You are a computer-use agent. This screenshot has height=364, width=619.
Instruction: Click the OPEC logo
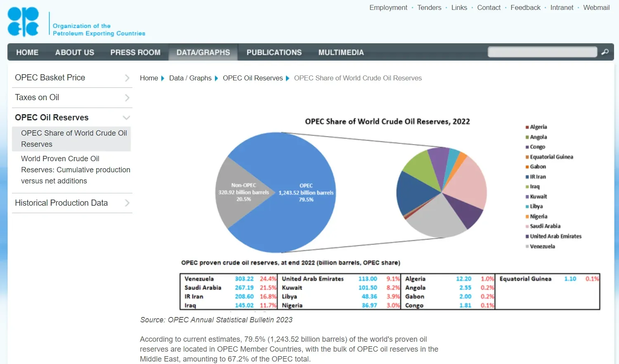point(23,22)
